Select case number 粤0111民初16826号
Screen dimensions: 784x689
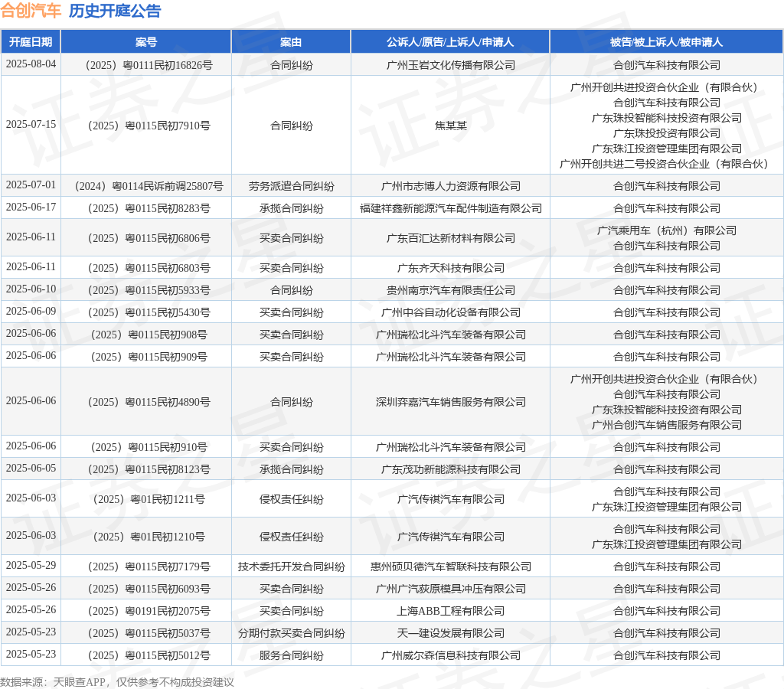[x=149, y=65]
